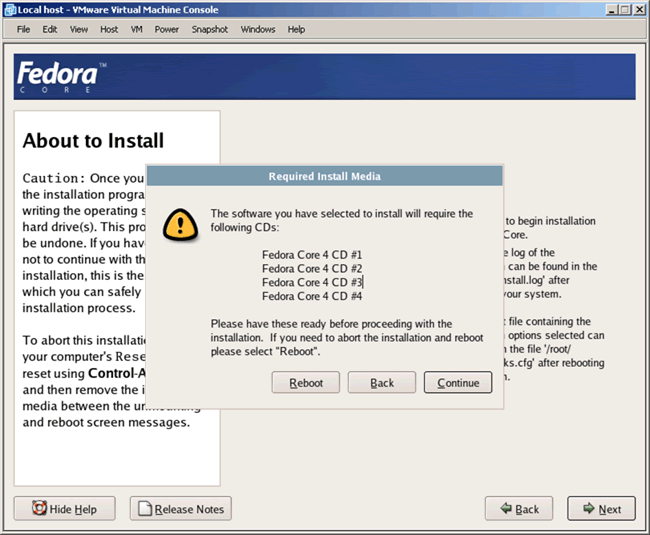This screenshot has width=650, height=535.
Task: Click the Next button
Action: (x=601, y=509)
